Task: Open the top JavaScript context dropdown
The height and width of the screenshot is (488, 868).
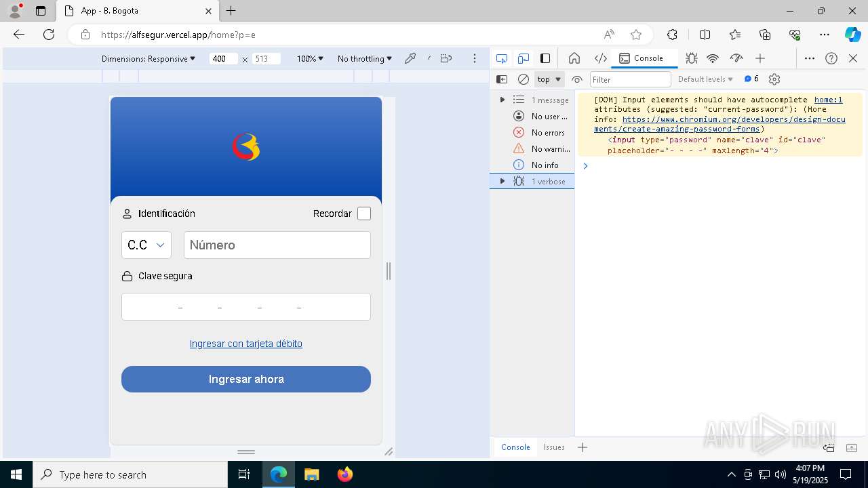Action: [549, 79]
